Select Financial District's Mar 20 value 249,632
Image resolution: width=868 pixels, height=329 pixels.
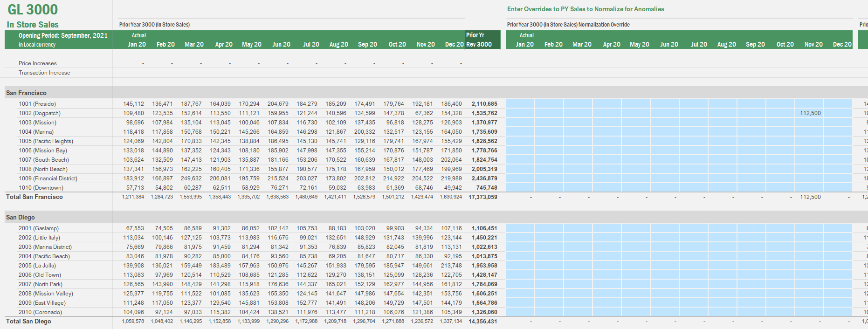tap(191, 178)
